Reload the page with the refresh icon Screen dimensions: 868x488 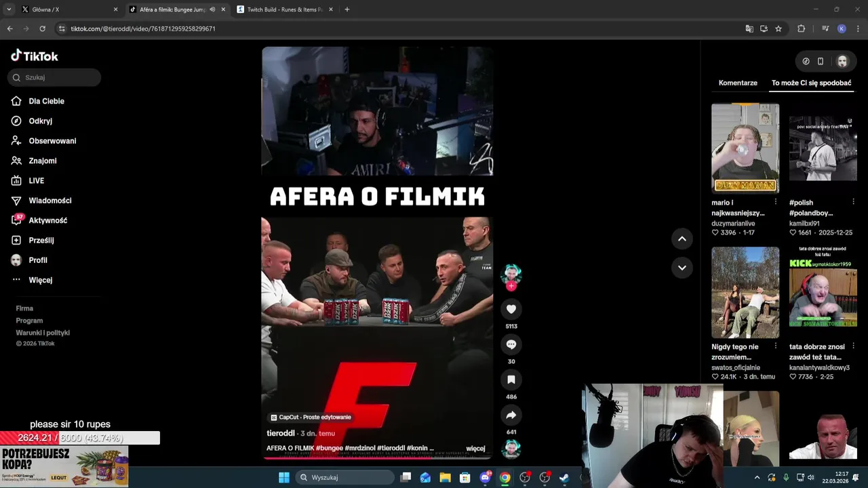click(x=42, y=28)
